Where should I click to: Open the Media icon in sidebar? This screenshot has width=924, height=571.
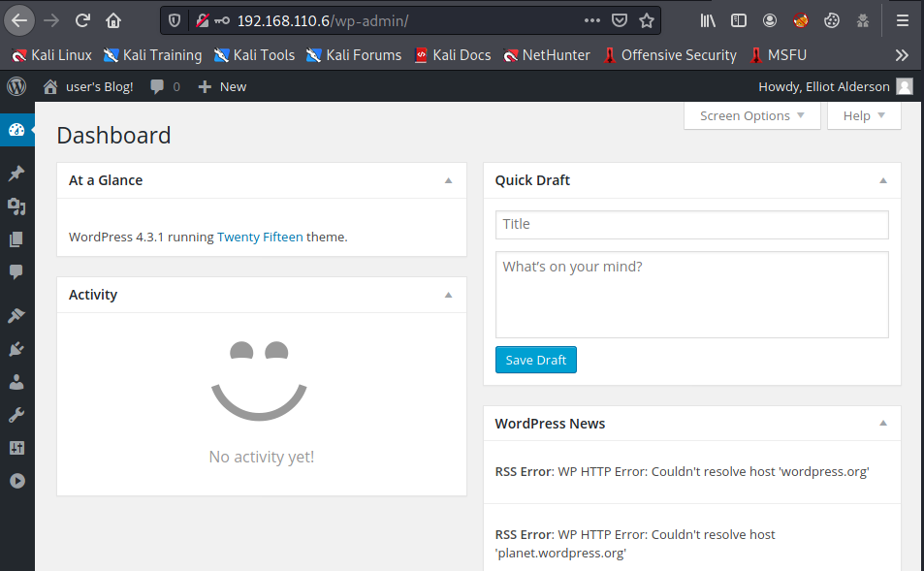click(16, 206)
